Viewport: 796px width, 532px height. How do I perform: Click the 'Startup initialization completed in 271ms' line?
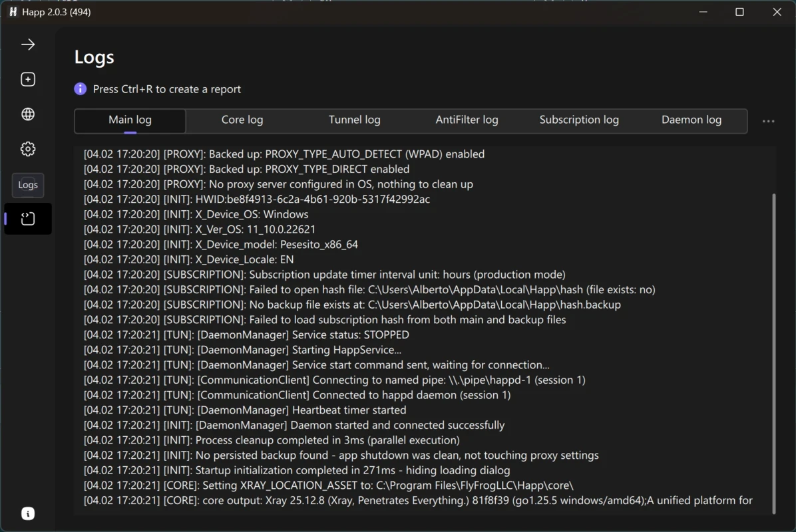[297, 471]
